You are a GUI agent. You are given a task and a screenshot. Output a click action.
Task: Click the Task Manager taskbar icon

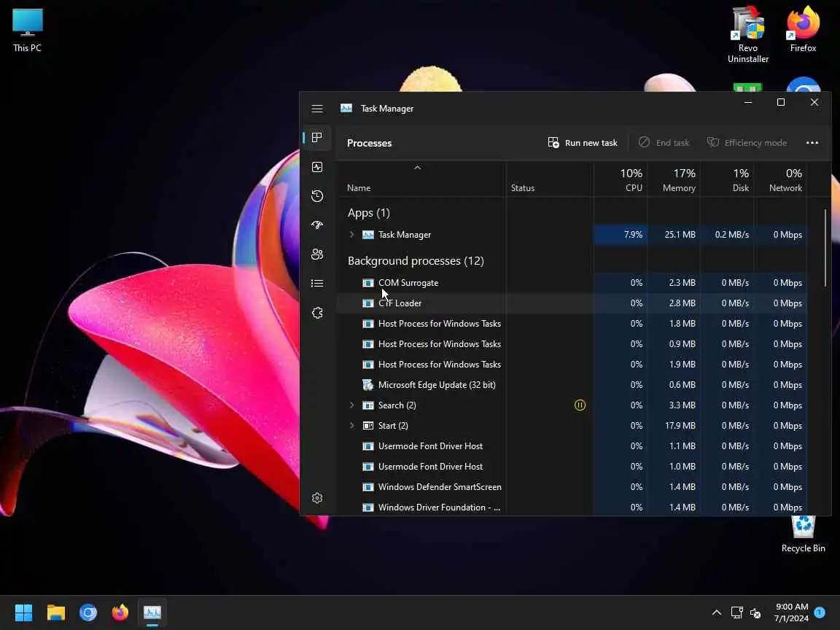coord(152,612)
